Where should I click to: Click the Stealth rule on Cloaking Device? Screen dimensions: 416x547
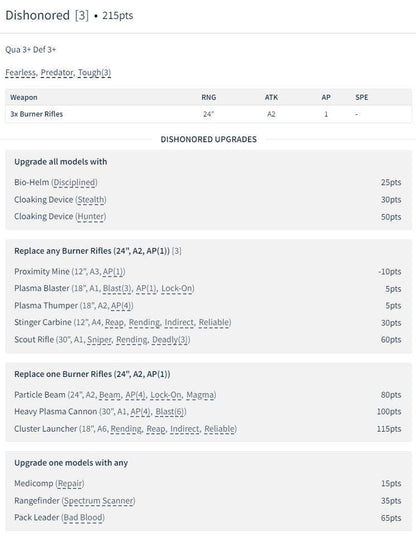pyautogui.click(x=91, y=200)
